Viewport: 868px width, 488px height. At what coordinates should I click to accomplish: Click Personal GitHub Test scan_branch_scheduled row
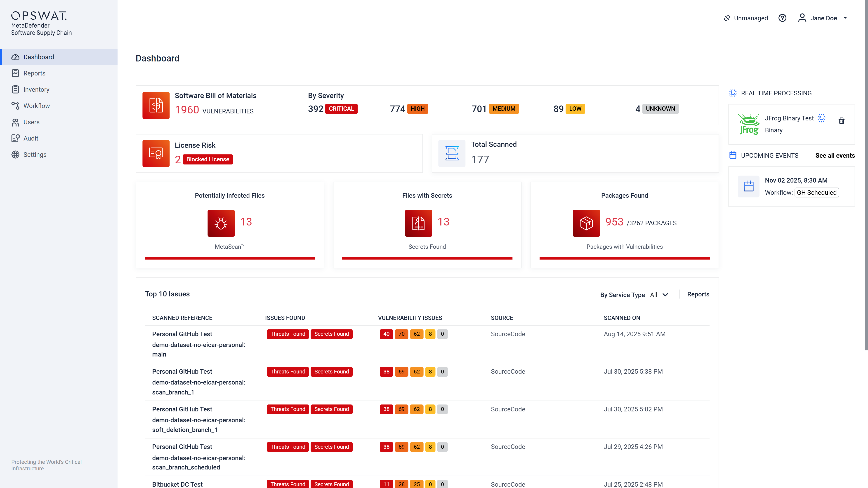coord(427,457)
